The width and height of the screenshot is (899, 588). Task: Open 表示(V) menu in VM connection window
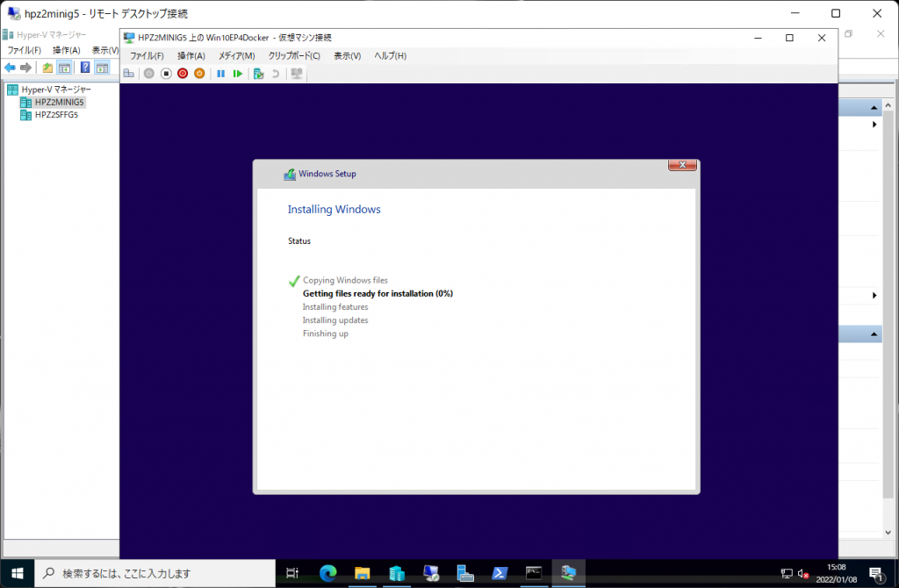point(348,55)
